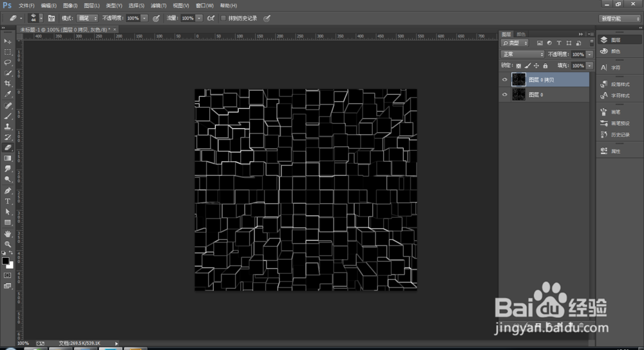This screenshot has width=644, height=350.
Task: Select the Zoom tool
Action: [x=7, y=244]
